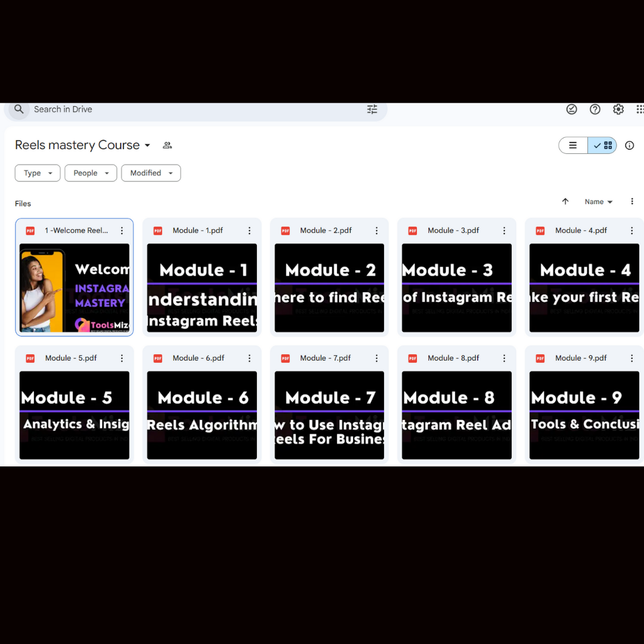Open more actions for Module - 5.pdf
The height and width of the screenshot is (644, 644).
coord(122,358)
